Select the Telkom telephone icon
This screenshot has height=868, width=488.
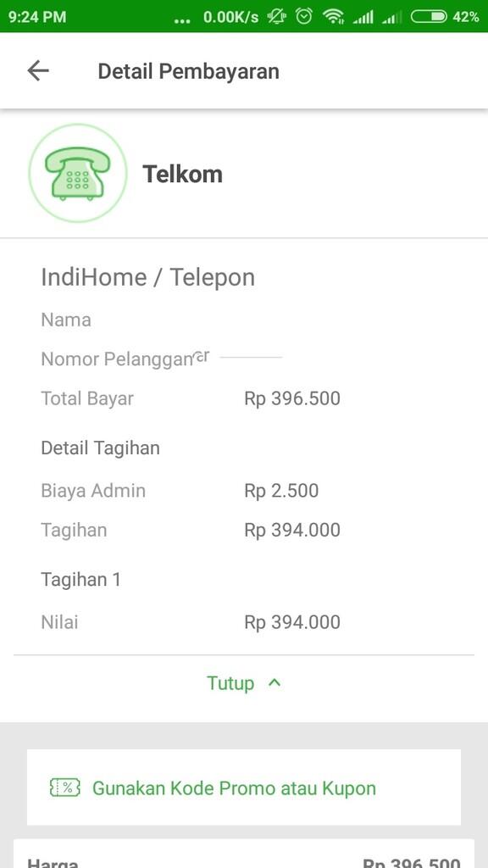(78, 173)
